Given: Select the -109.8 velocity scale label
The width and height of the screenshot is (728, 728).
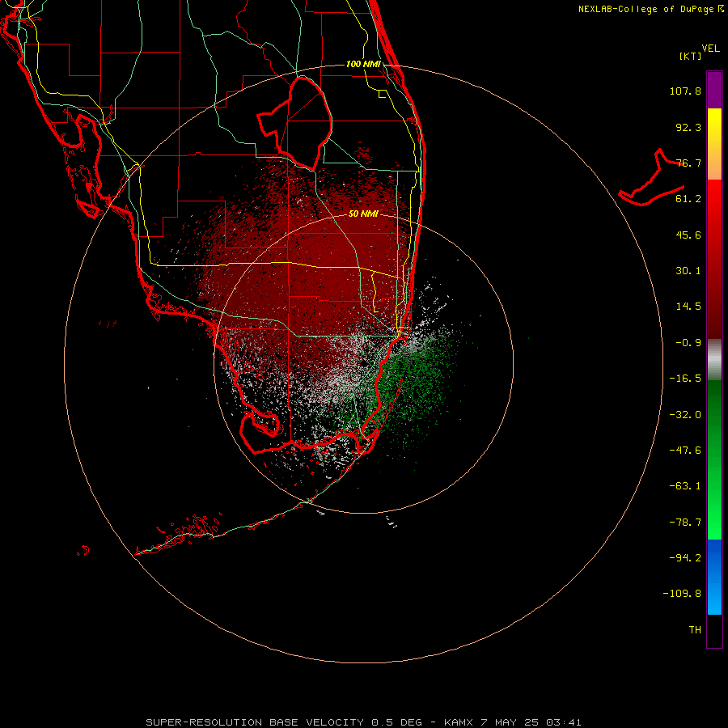Looking at the screenshot, I should [682, 594].
